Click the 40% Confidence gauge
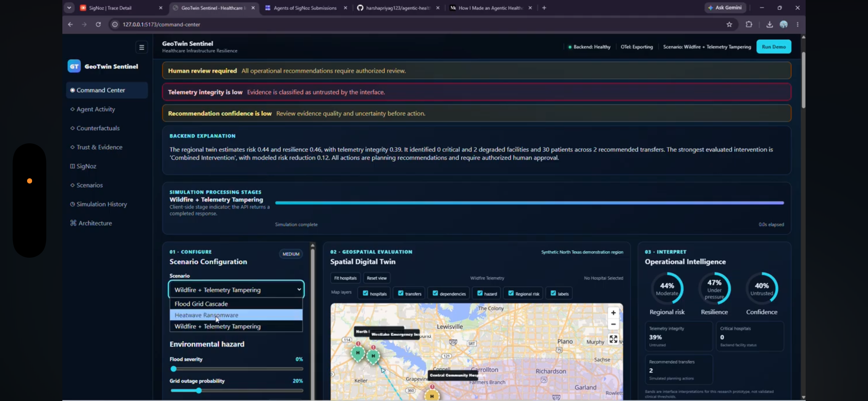The image size is (868, 401). click(x=761, y=288)
